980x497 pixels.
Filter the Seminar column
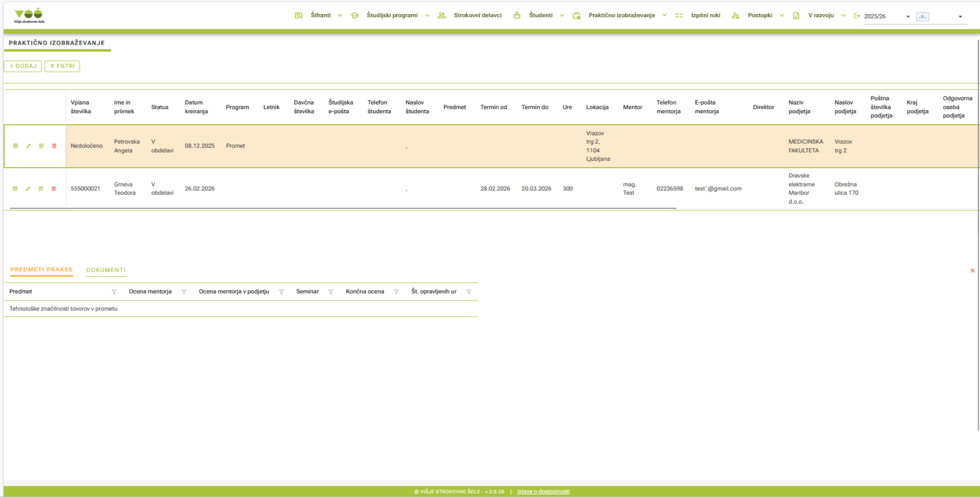coord(331,292)
